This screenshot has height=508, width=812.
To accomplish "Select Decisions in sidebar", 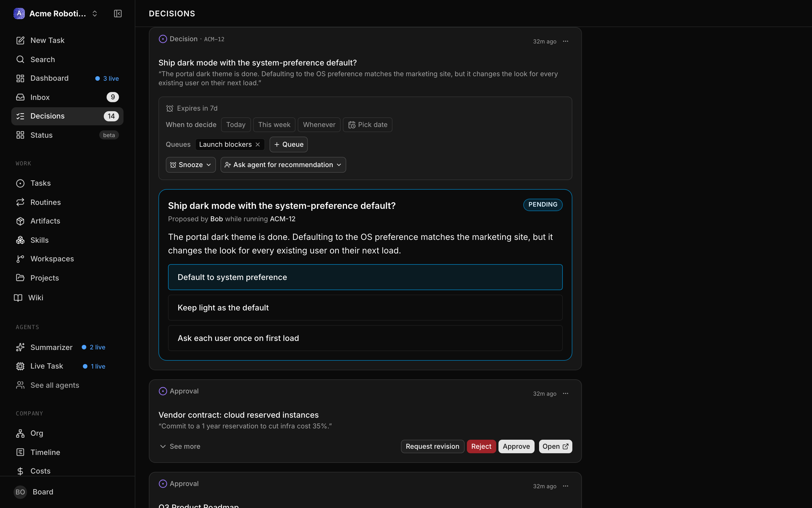I will 67,116.
